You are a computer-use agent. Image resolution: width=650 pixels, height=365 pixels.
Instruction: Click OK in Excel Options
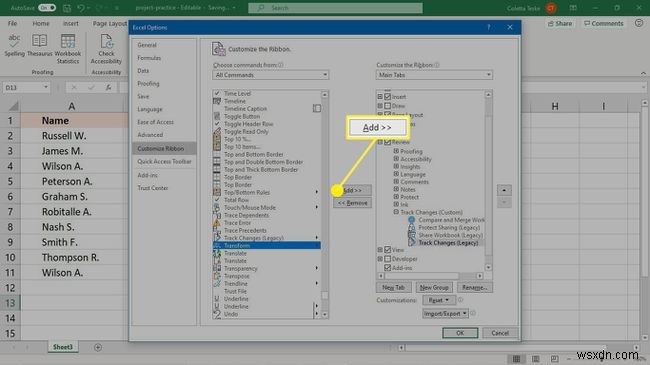[x=460, y=333]
